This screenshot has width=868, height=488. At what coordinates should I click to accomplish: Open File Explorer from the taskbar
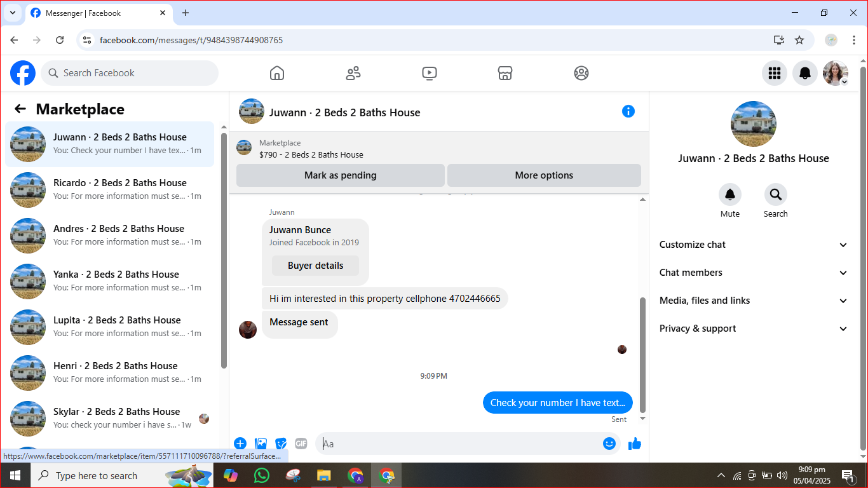(x=324, y=475)
